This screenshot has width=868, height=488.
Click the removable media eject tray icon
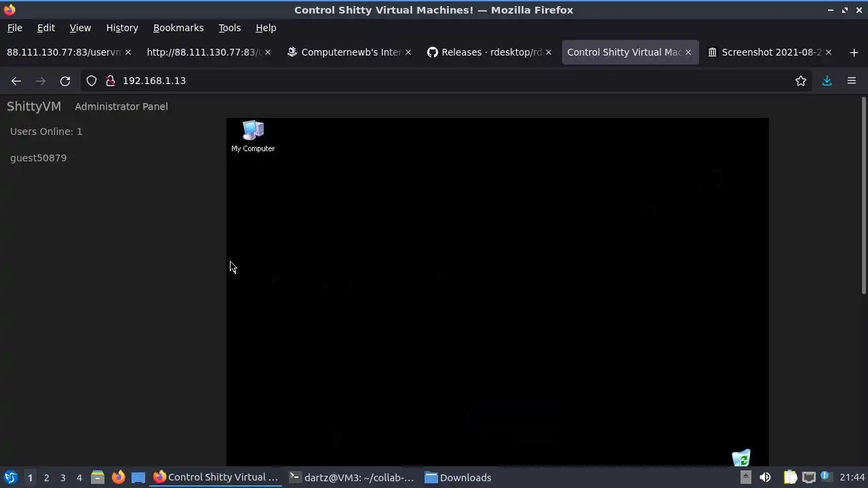[x=745, y=478]
